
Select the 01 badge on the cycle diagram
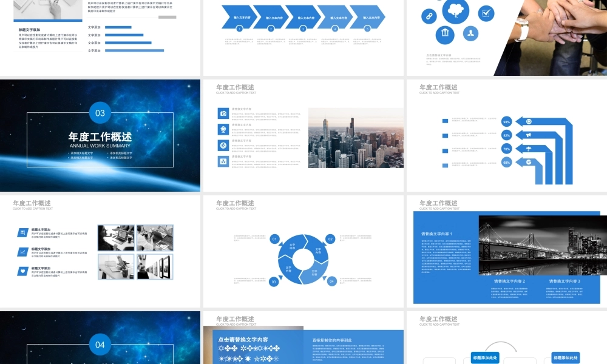[274, 239]
